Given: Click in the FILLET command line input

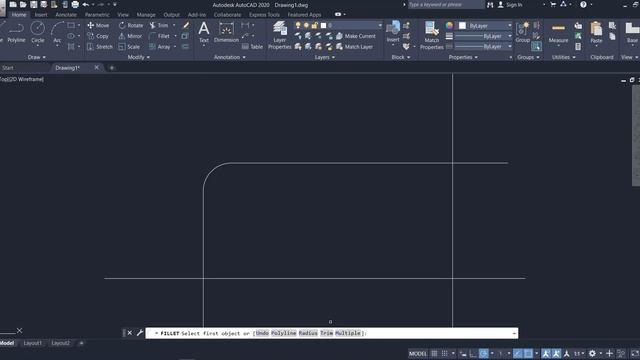Looking at the screenshot, I should [x=331, y=333].
